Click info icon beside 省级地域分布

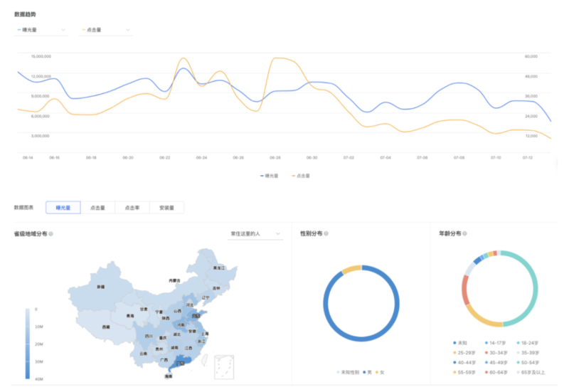pyautogui.click(x=51, y=233)
